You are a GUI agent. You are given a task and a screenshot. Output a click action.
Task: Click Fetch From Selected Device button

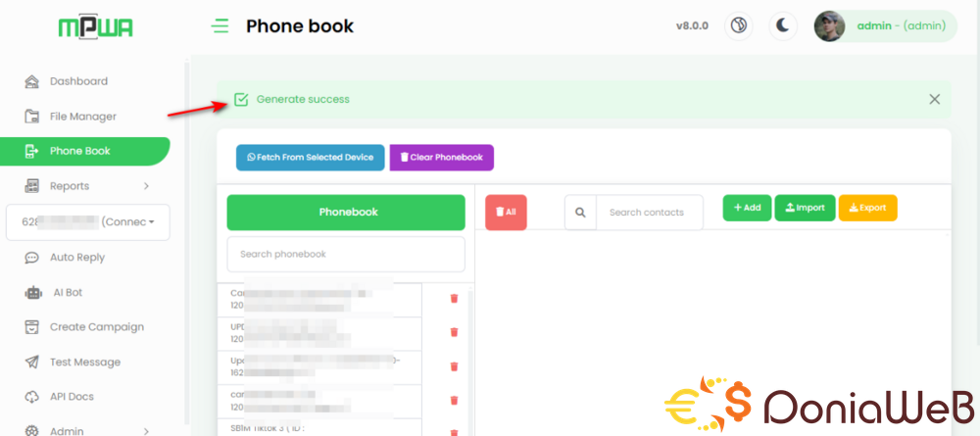coord(310,158)
